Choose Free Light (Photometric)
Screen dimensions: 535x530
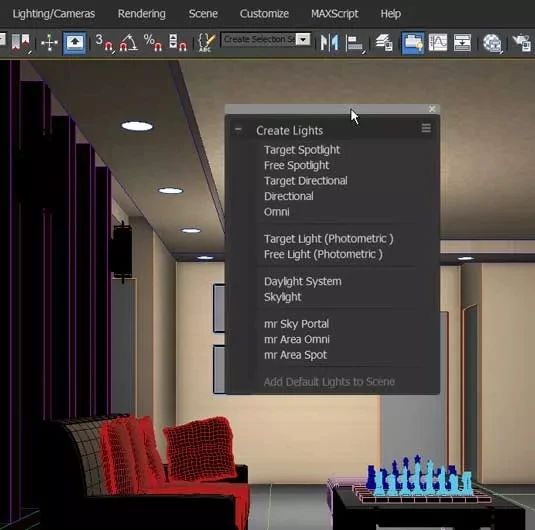pyautogui.click(x=323, y=255)
